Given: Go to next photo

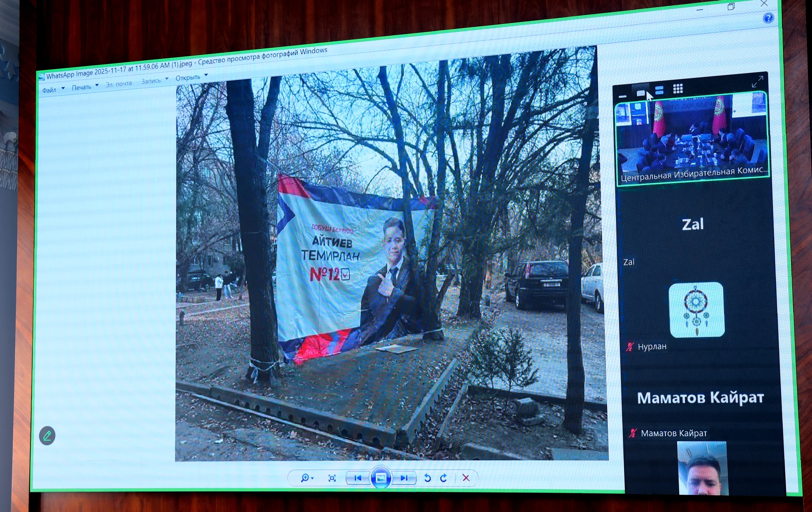Looking at the screenshot, I should (x=404, y=478).
